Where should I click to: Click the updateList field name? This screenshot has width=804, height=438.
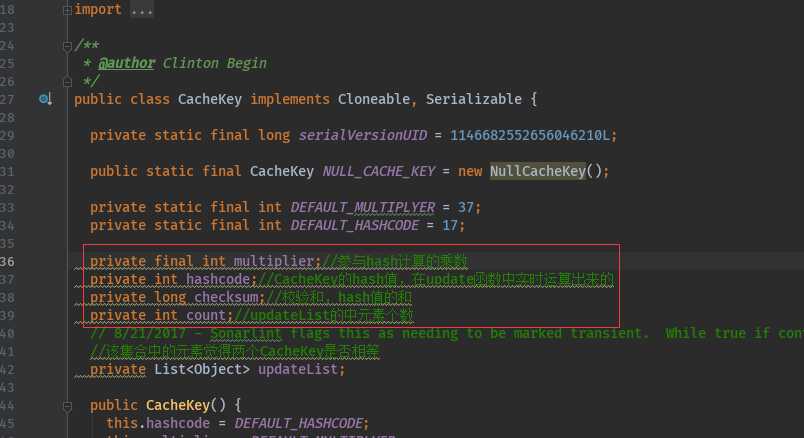coord(298,370)
